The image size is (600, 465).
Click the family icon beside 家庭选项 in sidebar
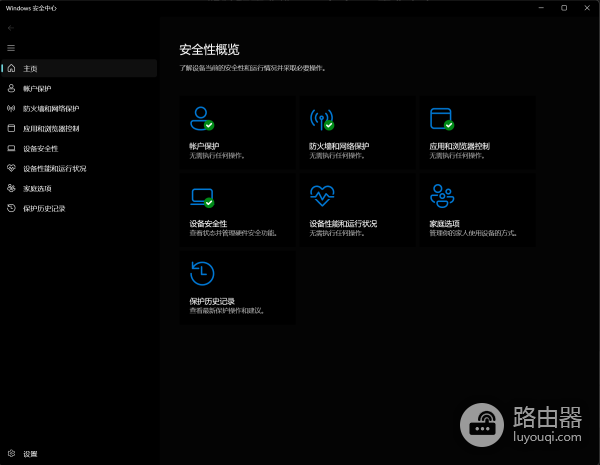point(11,188)
